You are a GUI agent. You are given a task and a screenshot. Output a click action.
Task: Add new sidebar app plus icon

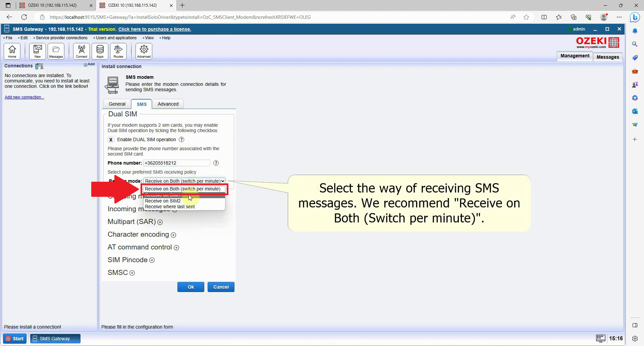click(x=635, y=139)
